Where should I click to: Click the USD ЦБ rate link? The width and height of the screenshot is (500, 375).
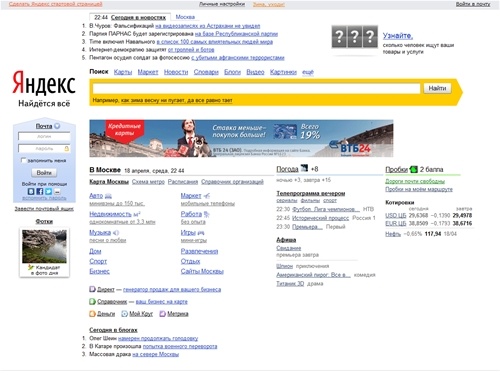point(396,215)
